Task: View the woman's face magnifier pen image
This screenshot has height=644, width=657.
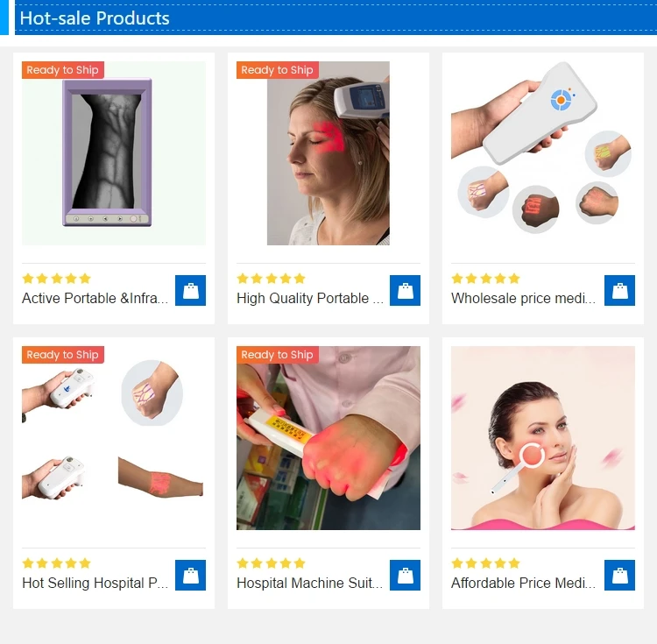Action: pyautogui.click(x=542, y=438)
